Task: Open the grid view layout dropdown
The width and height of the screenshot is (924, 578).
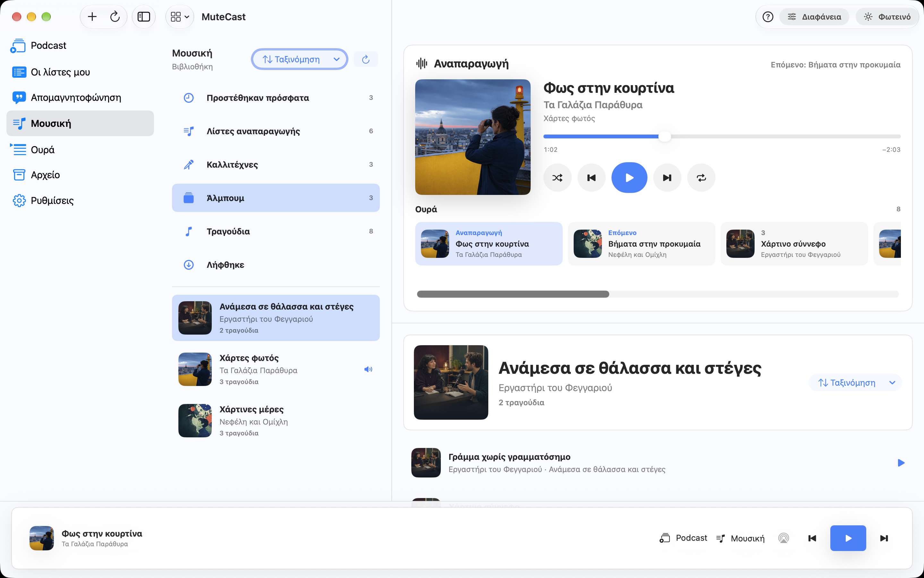Action: click(180, 17)
